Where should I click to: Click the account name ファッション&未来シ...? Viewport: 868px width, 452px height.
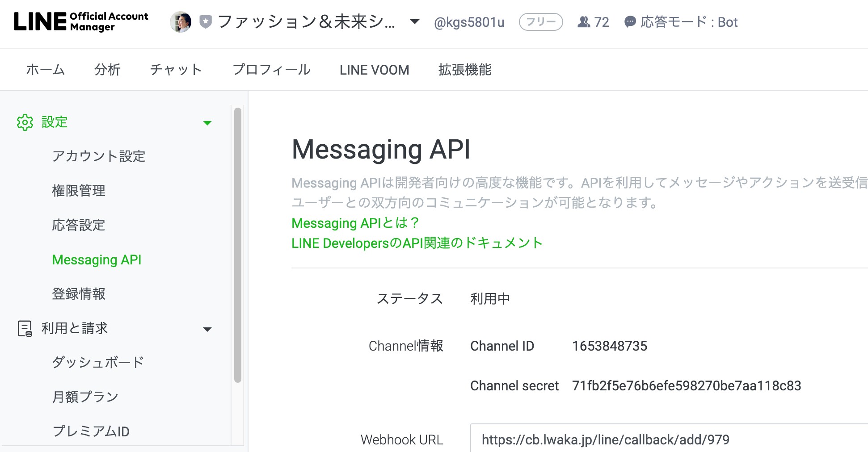click(x=306, y=21)
